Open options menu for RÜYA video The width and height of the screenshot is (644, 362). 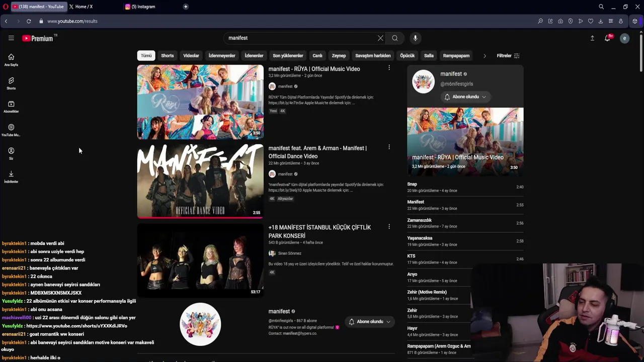[389, 68]
